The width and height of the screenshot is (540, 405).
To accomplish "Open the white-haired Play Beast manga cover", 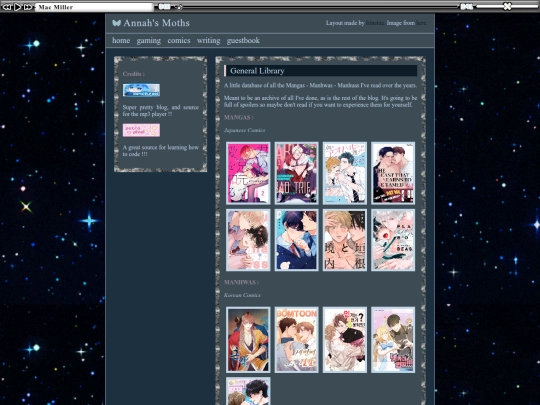I will click(393, 240).
